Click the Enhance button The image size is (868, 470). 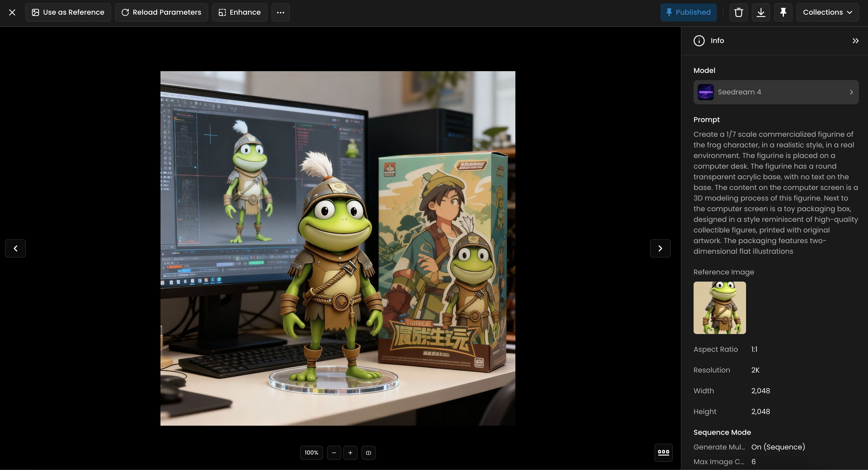click(x=240, y=12)
